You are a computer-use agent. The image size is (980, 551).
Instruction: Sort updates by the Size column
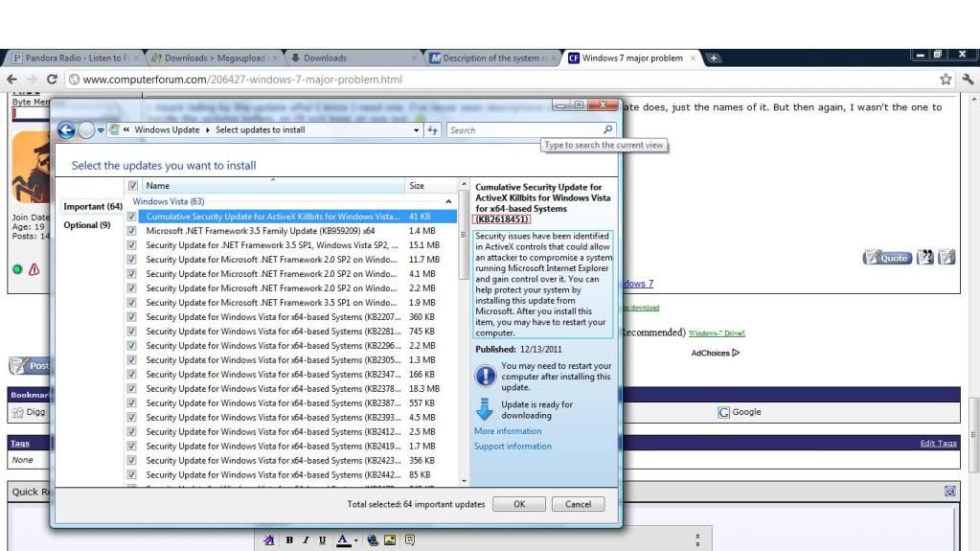click(x=430, y=186)
